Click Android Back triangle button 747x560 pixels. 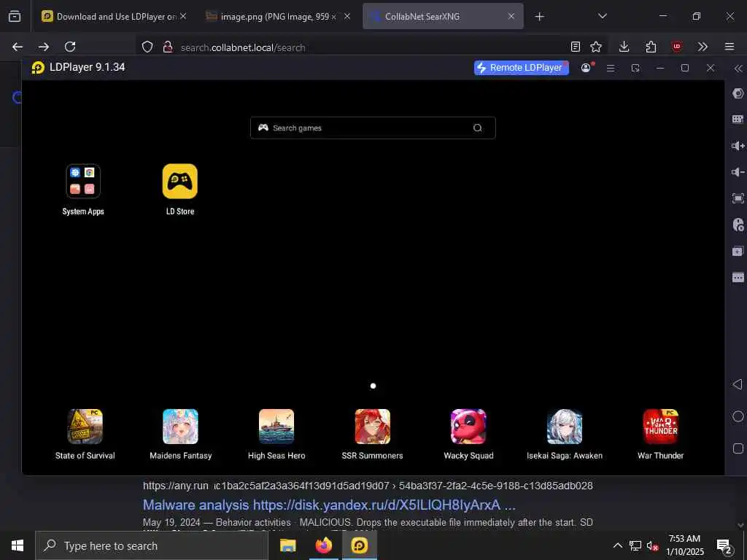(x=738, y=384)
